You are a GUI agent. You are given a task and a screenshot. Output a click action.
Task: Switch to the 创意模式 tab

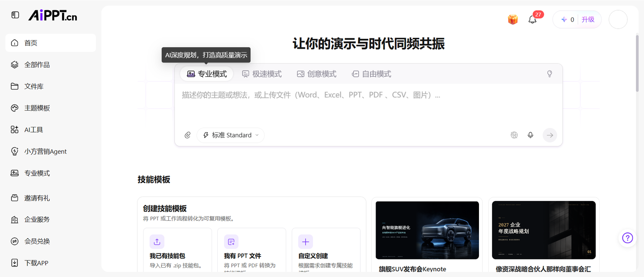[x=317, y=74]
